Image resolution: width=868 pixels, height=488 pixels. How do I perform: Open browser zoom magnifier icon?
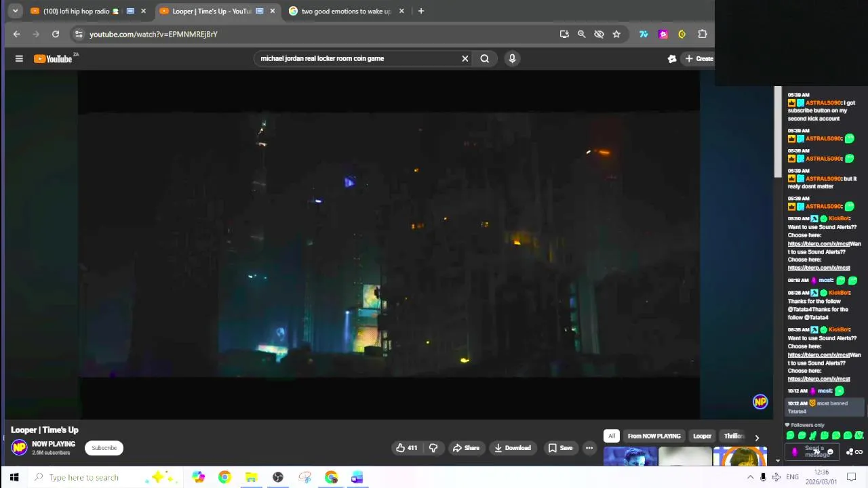coord(581,34)
